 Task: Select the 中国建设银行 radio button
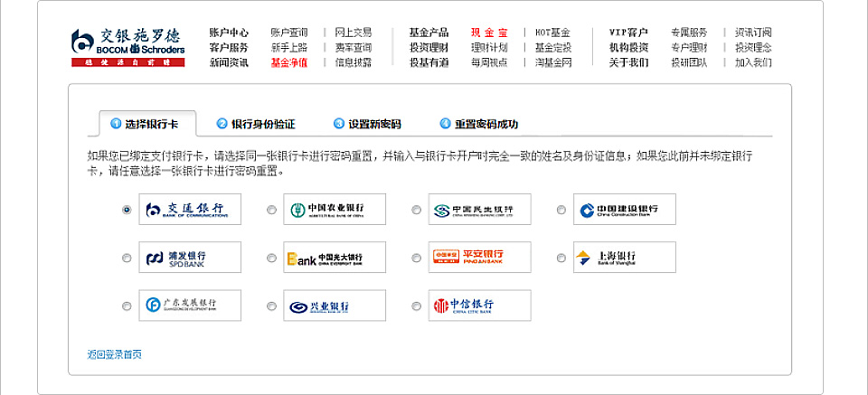coord(561,210)
